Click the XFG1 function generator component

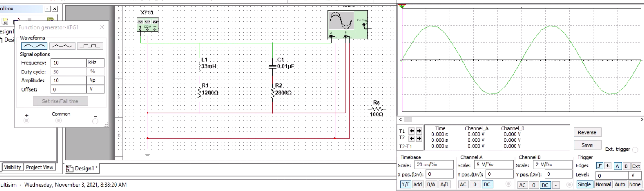click(148, 25)
